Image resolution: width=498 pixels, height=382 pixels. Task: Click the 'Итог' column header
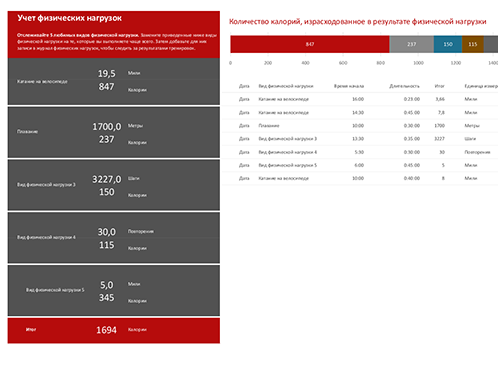439,86
